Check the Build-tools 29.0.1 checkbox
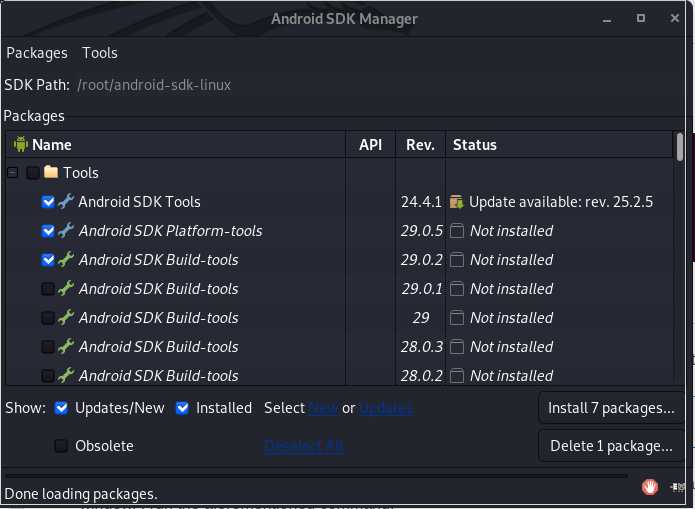Screen dimensions: 695x509 pyautogui.click(x=48, y=289)
